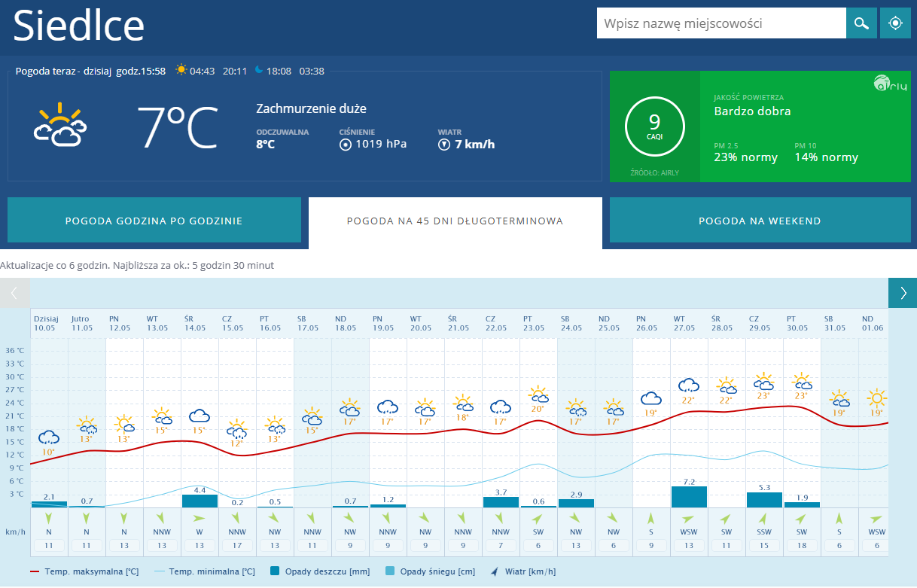Click the Bardzo dobra air quality text
917x588 pixels.
click(752, 111)
